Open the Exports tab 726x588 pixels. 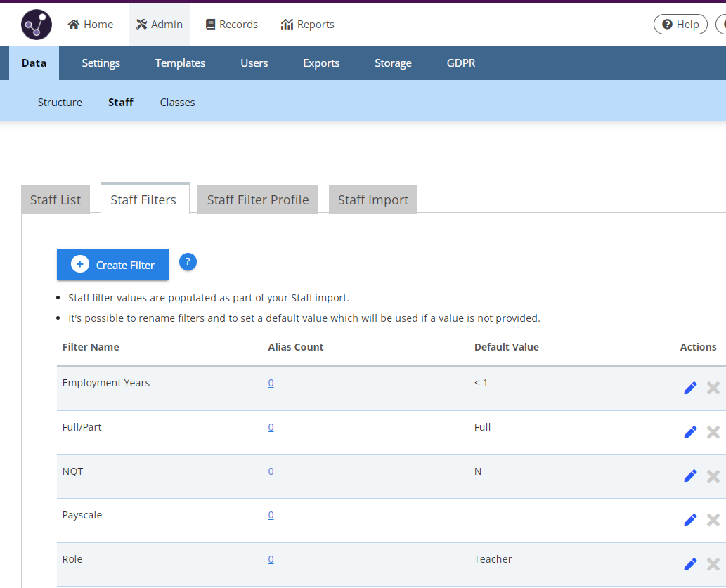coord(321,63)
